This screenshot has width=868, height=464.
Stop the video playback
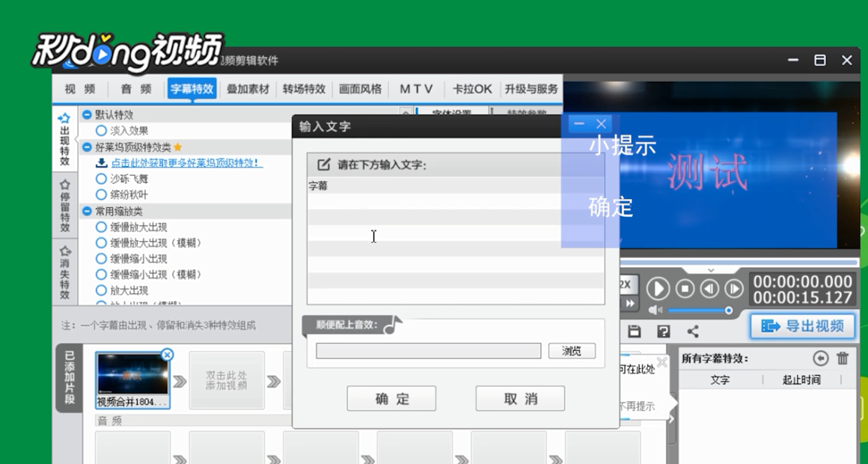[685, 288]
